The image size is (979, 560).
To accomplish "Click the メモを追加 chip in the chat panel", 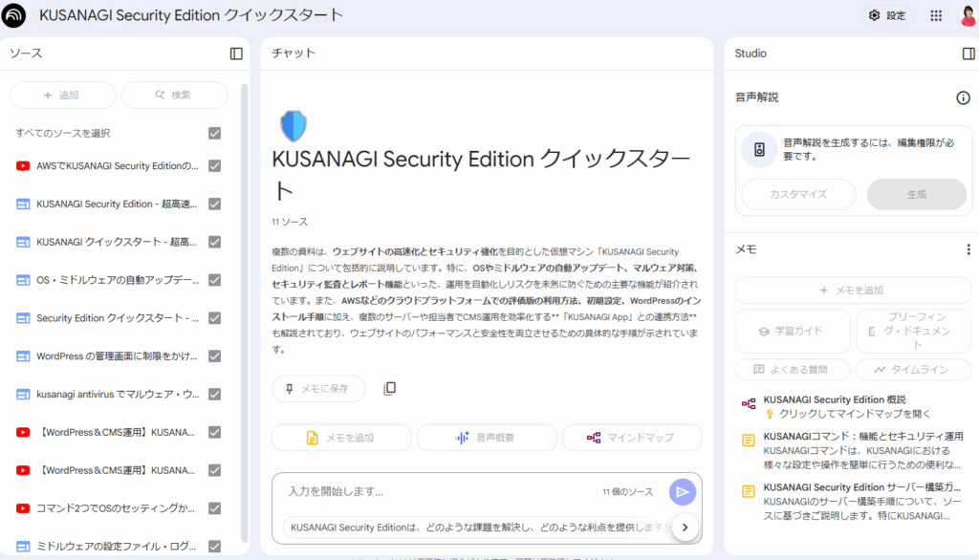I will [341, 438].
